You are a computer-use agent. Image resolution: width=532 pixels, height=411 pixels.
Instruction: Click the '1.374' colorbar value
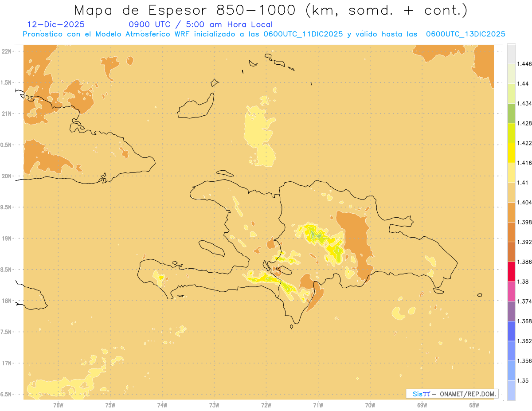(524, 301)
